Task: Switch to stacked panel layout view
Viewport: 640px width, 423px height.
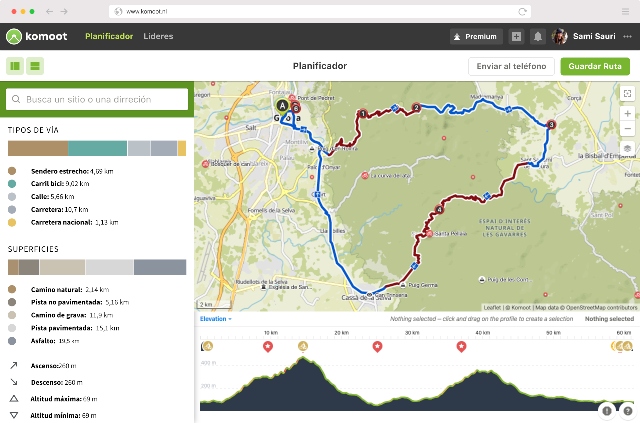Action: pos(35,66)
